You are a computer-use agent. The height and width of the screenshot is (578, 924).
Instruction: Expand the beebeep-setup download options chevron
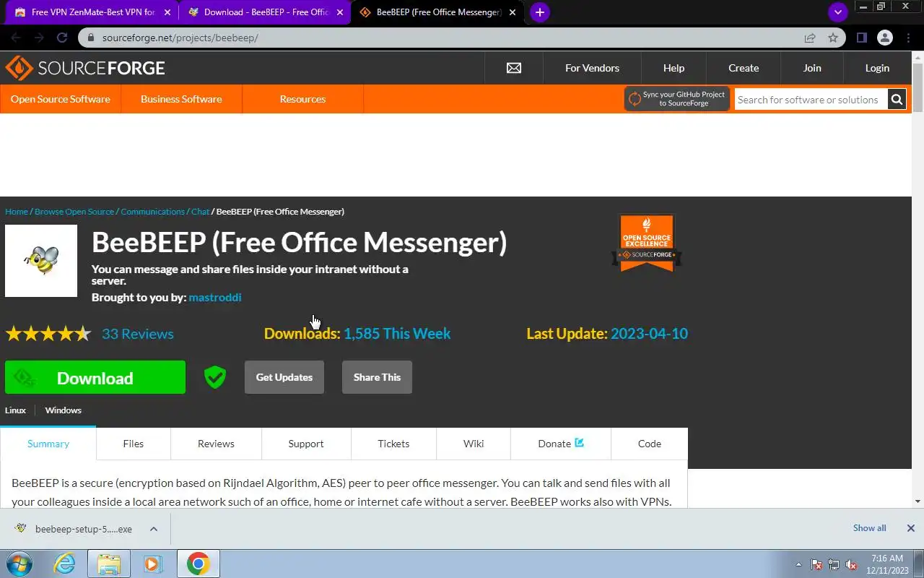click(154, 529)
